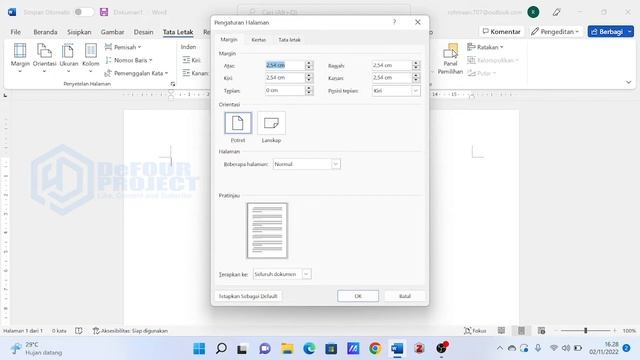Select the Kertas tab in dialog

[x=258, y=40]
